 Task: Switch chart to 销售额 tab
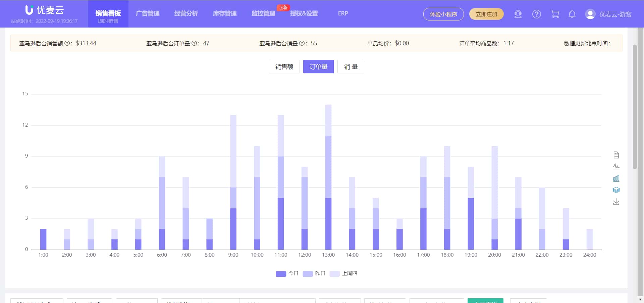click(284, 67)
